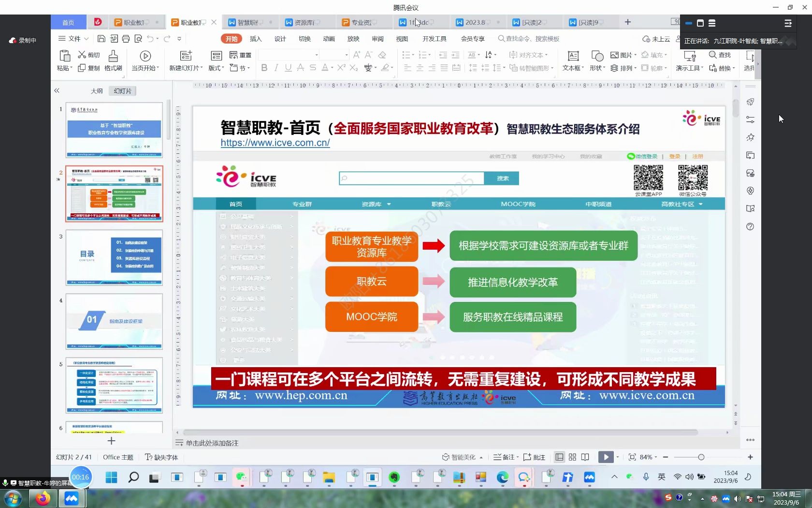The height and width of the screenshot is (508, 812).
Task: Toggle normal view in status bar
Action: [559, 457]
